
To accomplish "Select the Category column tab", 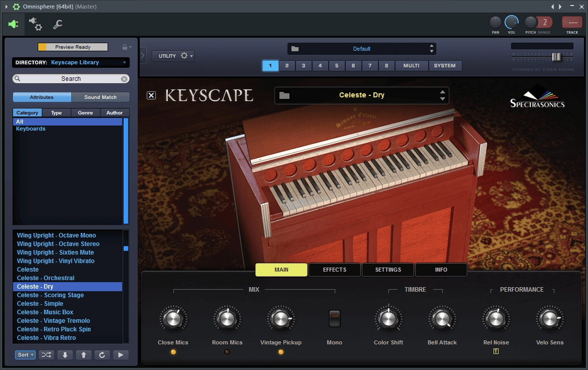I will [27, 113].
